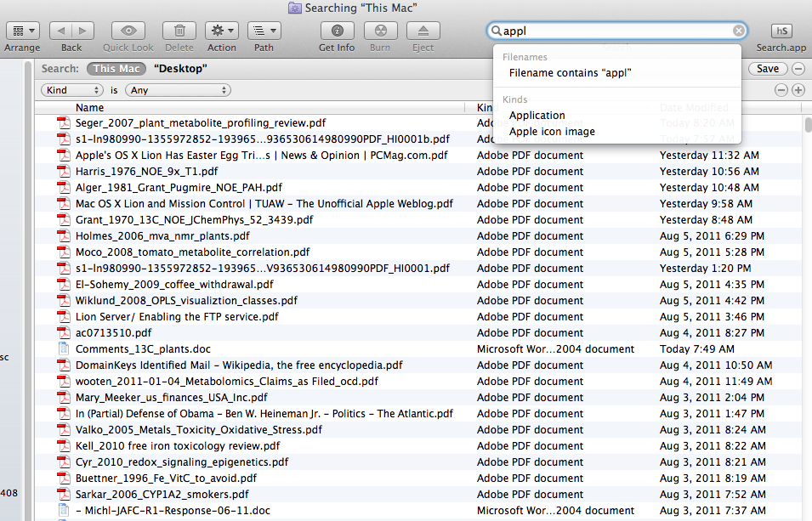Open the Any value dropdown
The height and width of the screenshot is (521, 812).
pyautogui.click(x=178, y=90)
